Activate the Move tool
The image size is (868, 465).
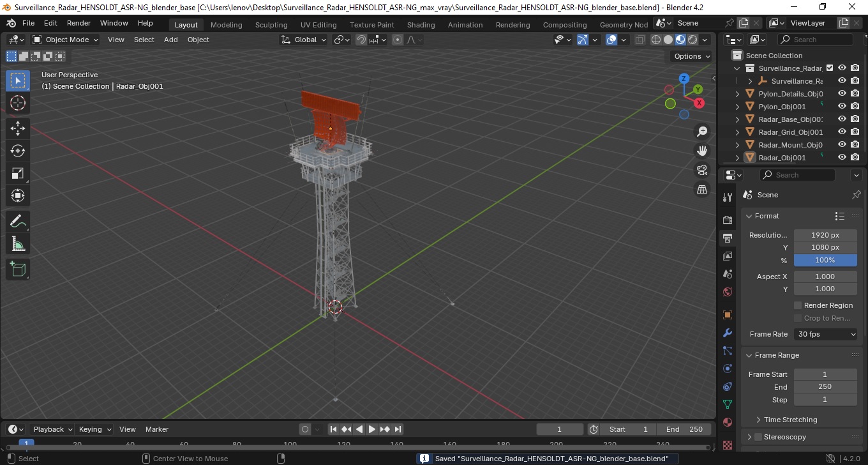point(18,128)
